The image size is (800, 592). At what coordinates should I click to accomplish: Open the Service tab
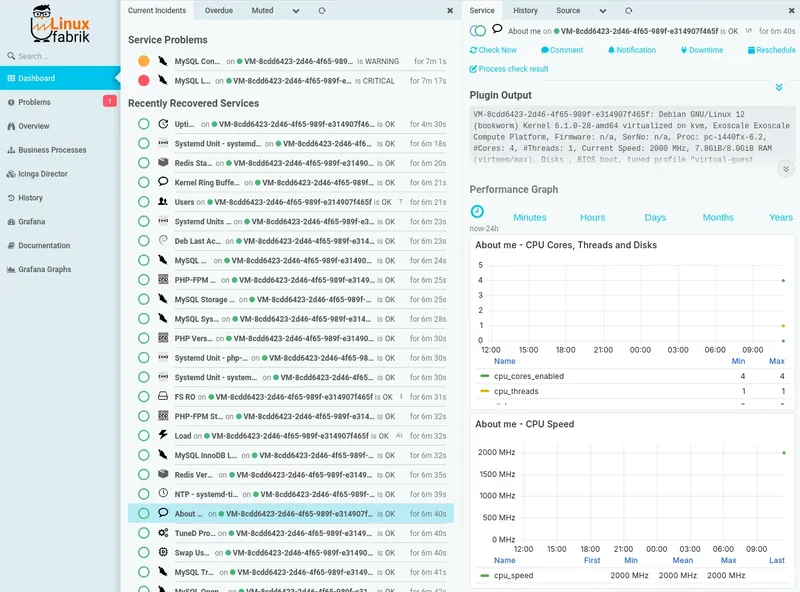pyautogui.click(x=482, y=10)
